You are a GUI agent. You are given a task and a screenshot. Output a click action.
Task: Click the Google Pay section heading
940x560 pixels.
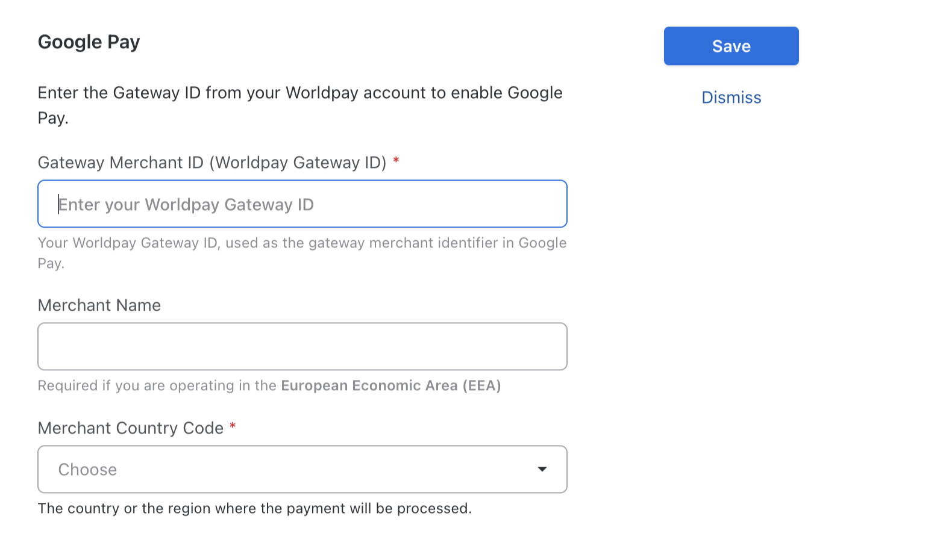[89, 42]
